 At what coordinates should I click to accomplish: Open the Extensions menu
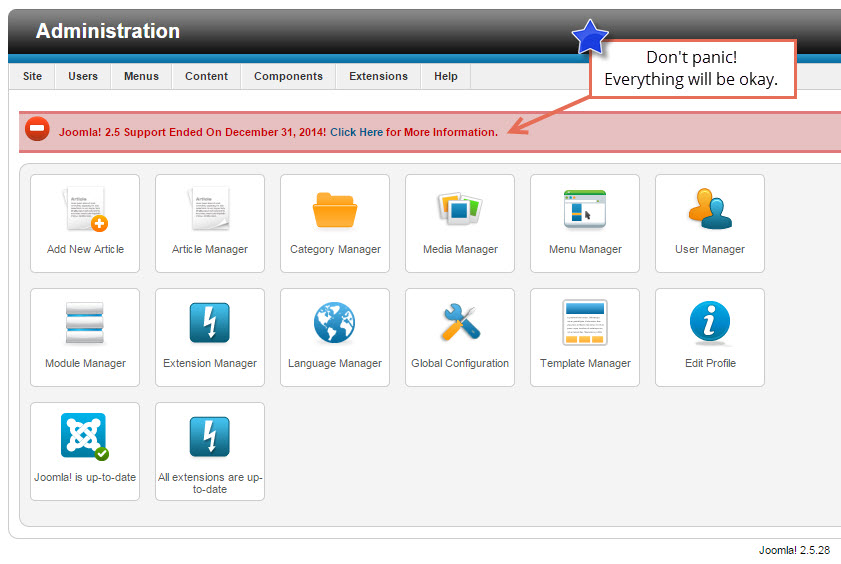[378, 76]
